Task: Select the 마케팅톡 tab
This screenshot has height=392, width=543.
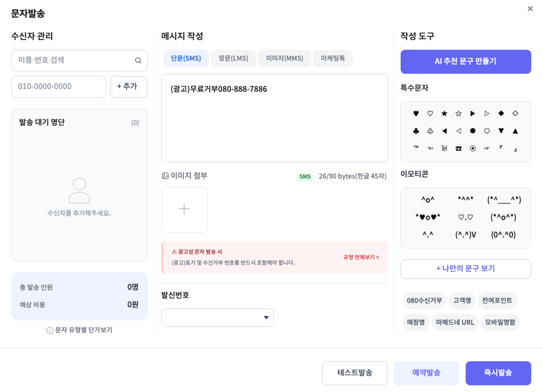Action: point(333,58)
